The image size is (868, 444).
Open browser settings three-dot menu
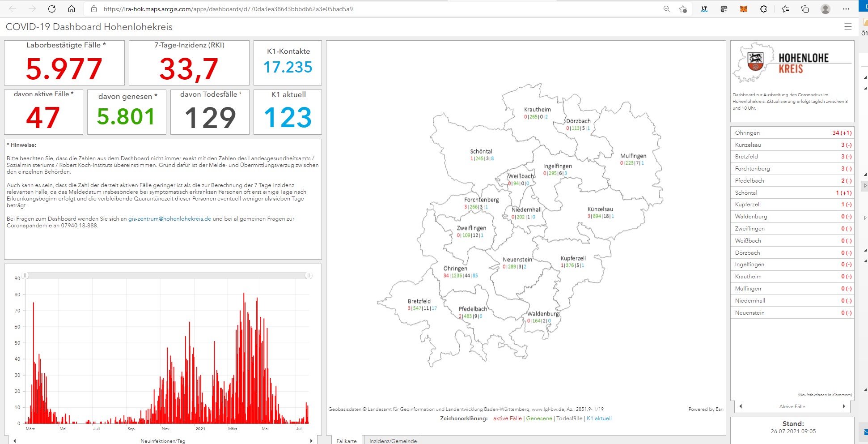pos(846,9)
